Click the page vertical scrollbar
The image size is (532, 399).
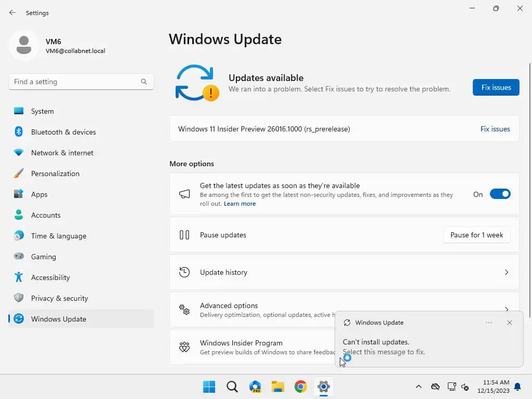(529, 190)
